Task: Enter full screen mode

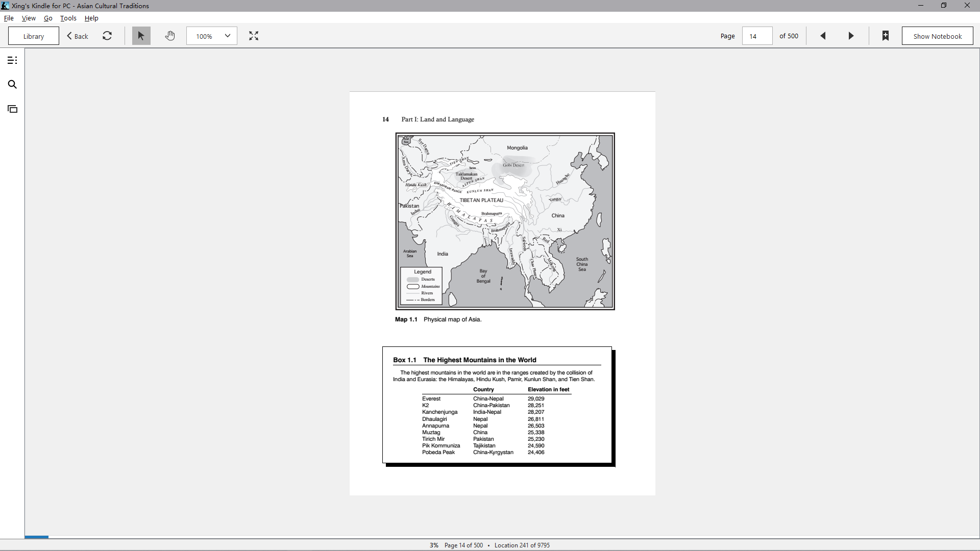Action: tap(254, 36)
